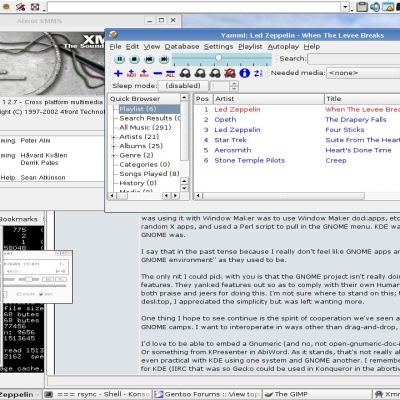The height and width of the screenshot is (400, 400).
Task: Click the Pos column header
Action: coord(203,99)
